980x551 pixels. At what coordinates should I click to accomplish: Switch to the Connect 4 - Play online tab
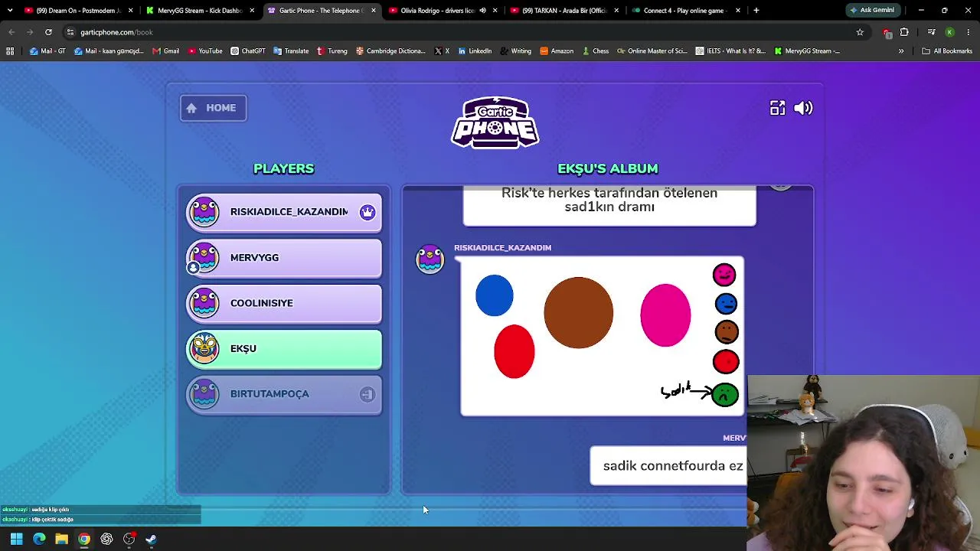(x=684, y=11)
